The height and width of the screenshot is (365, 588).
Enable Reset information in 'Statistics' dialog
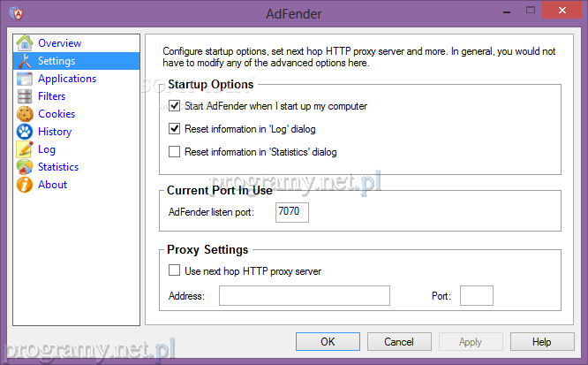[175, 152]
